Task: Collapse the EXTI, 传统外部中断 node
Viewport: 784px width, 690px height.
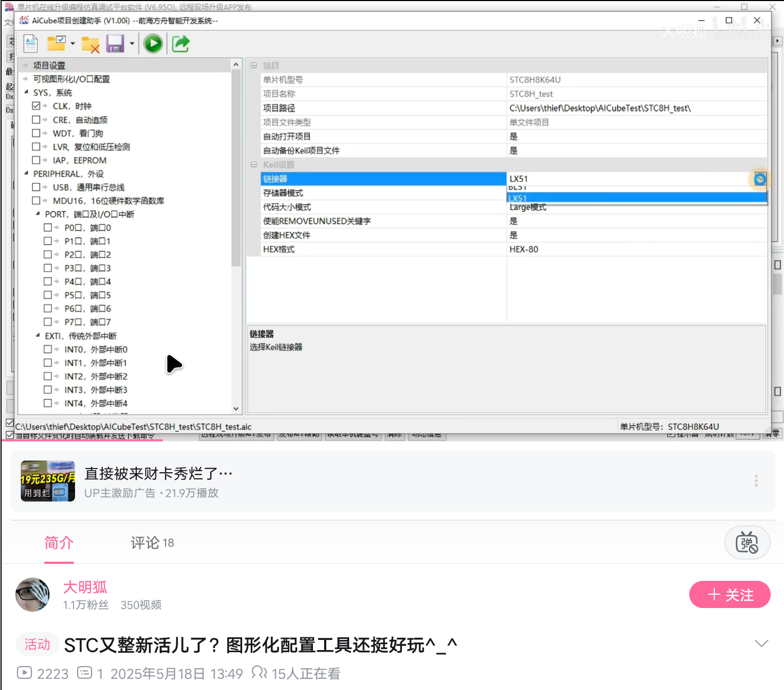Action: (x=38, y=335)
